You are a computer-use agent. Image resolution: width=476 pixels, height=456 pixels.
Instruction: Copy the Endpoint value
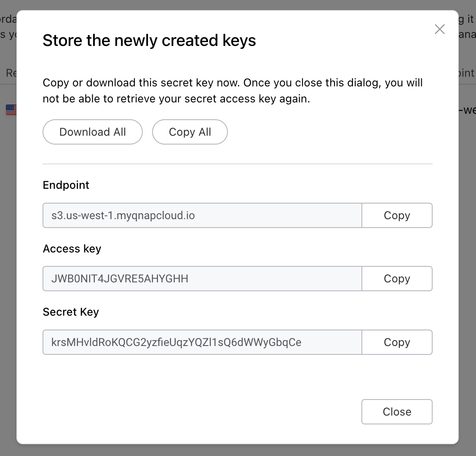click(x=396, y=215)
